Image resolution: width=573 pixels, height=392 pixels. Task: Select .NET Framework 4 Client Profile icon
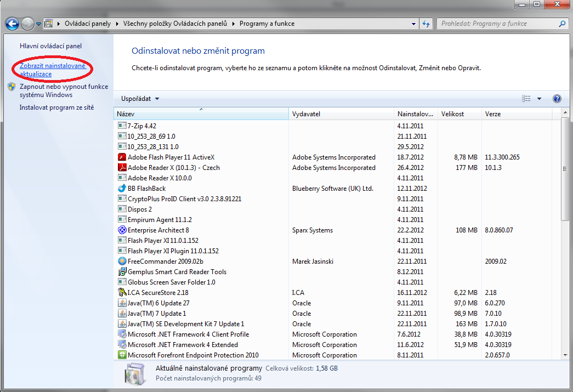pos(122,334)
